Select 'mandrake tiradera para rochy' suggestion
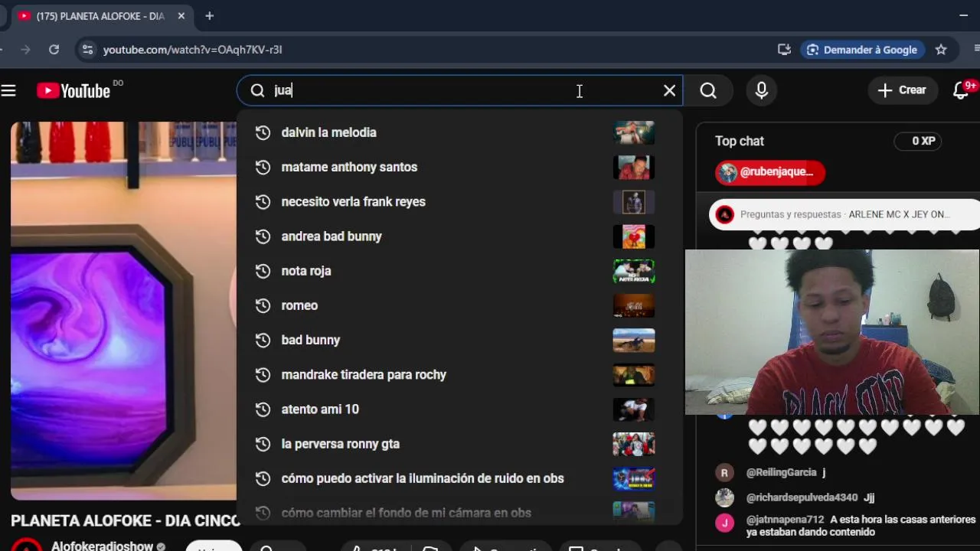The width and height of the screenshot is (980, 551). point(459,374)
